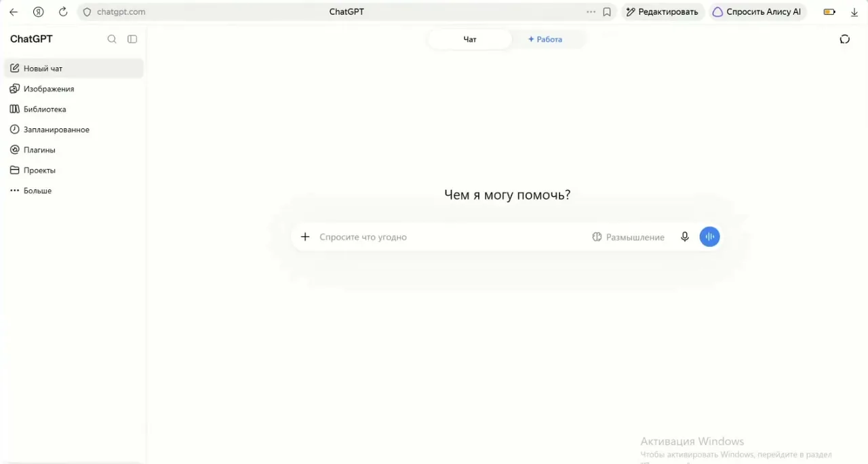Click the battery saver icon
The height and width of the screenshot is (464, 868).
829,12
